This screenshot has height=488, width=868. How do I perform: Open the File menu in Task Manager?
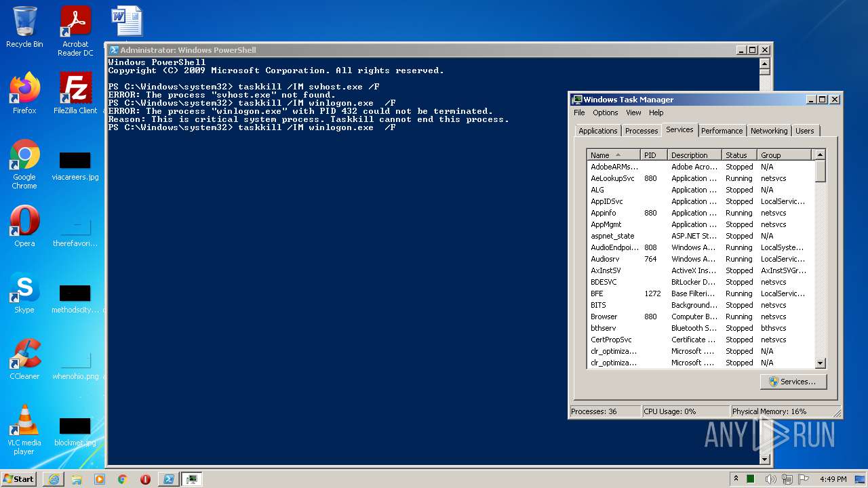click(579, 113)
